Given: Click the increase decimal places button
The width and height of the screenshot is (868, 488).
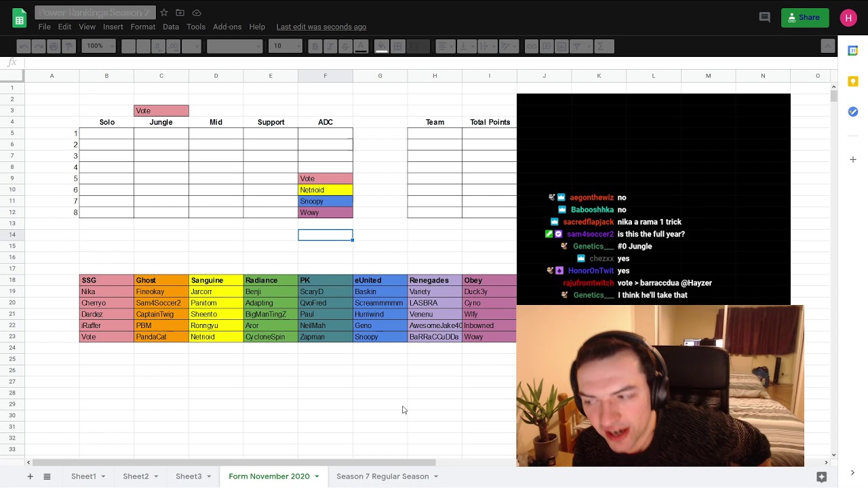Looking at the screenshot, I should pos(174,46).
